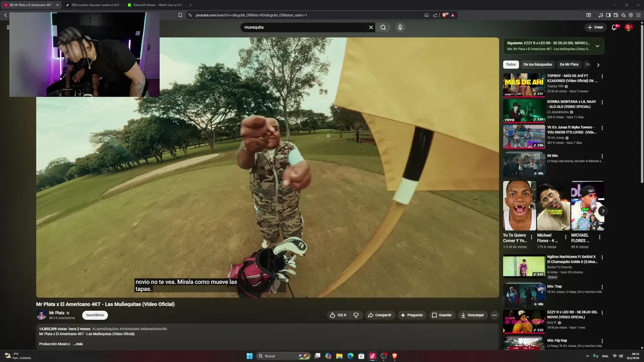The image size is (644, 362).
Task: Open the Mi Mix playlist
Action: (x=524, y=165)
